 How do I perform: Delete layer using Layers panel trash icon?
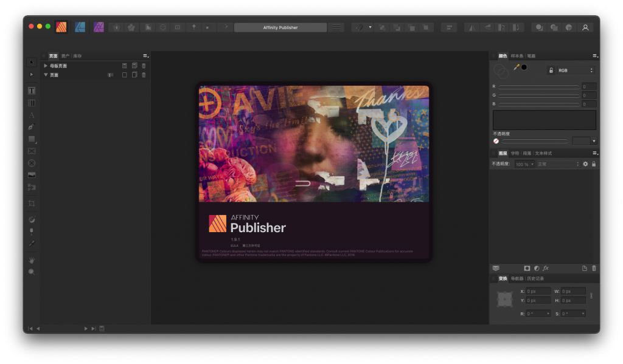[594, 269]
